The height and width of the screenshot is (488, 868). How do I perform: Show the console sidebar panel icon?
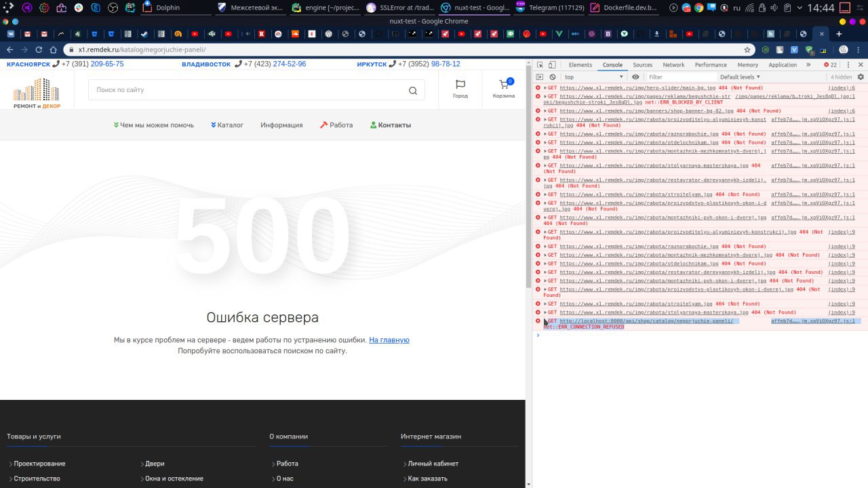pyautogui.click(x=540, y=77)
